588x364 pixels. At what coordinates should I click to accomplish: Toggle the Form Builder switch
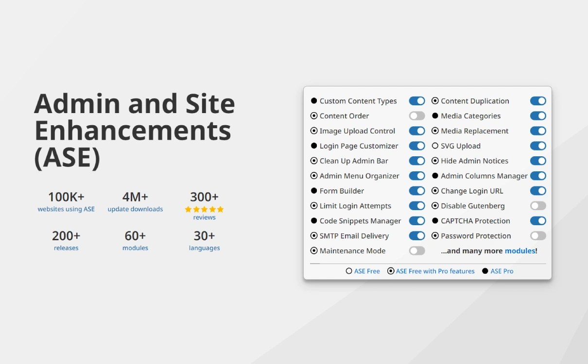pos(417,191)
